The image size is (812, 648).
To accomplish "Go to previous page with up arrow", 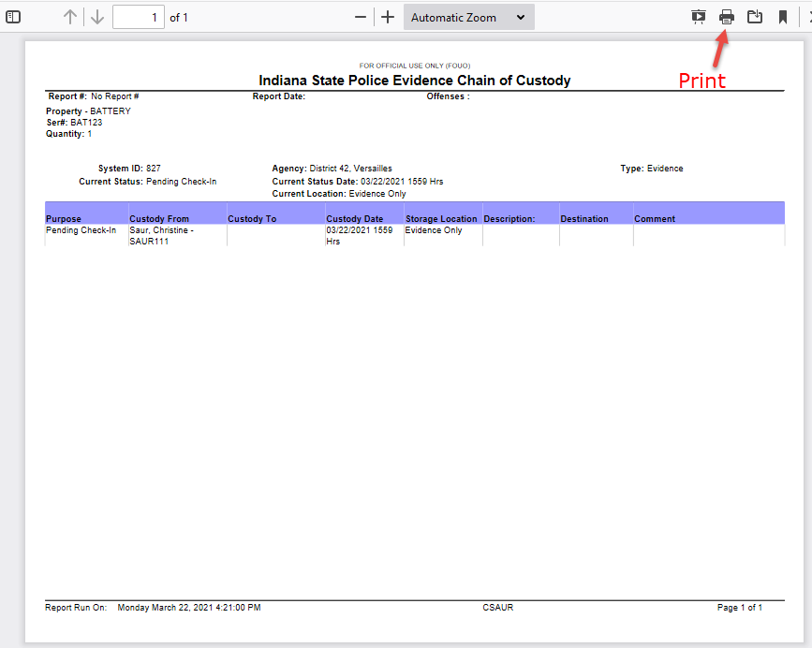I will coord(70,17).
